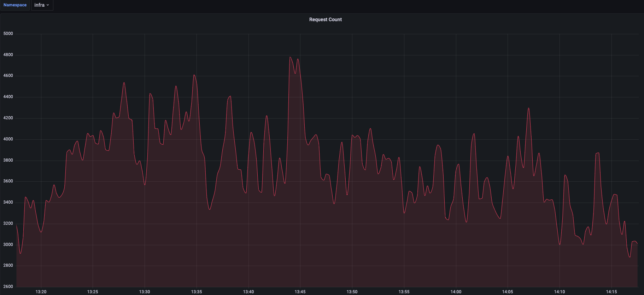Image resolution: width=644 pixels, height=295 pixels.
Task: Click the 2600 y-axis tick label
Action: (8, 287)
